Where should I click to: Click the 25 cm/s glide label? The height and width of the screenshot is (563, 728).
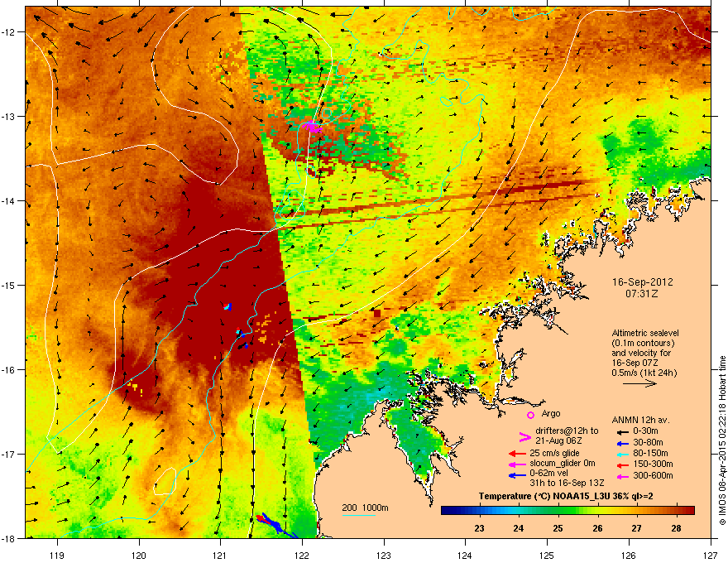(x=554, y=453)
